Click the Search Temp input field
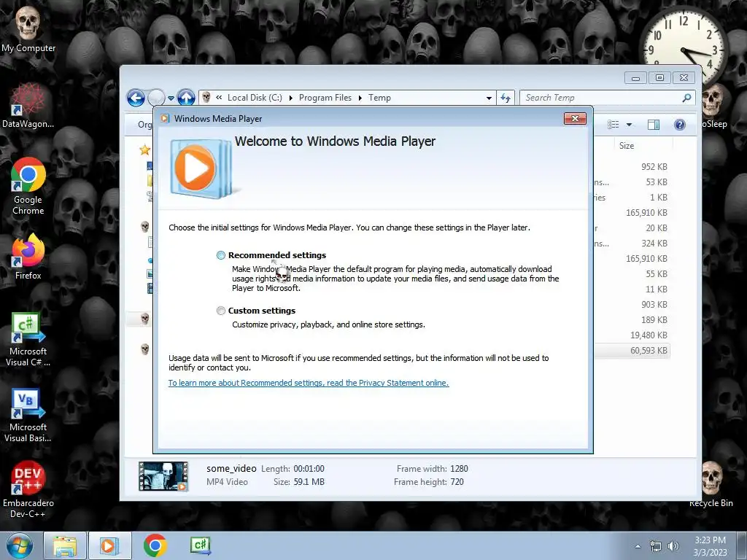The image size is (747, 560). 601,98
